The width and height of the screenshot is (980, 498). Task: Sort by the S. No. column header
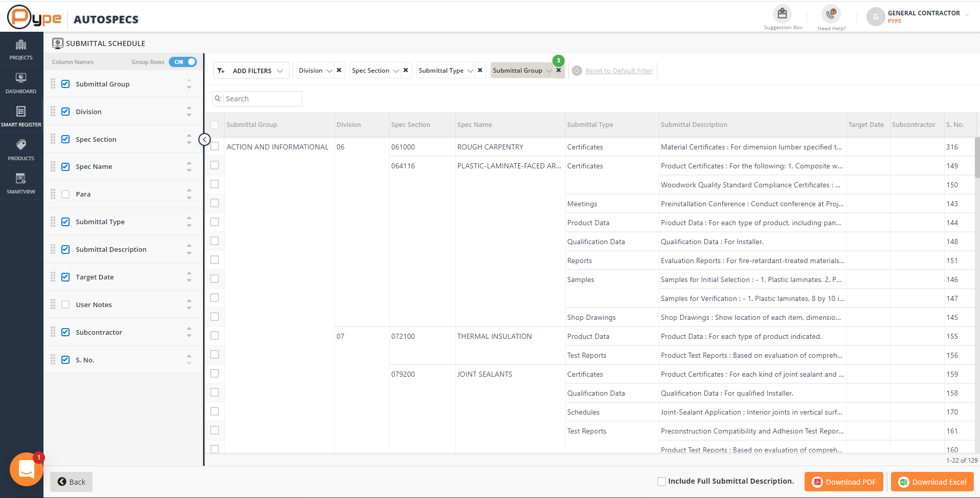pos(955,124)
